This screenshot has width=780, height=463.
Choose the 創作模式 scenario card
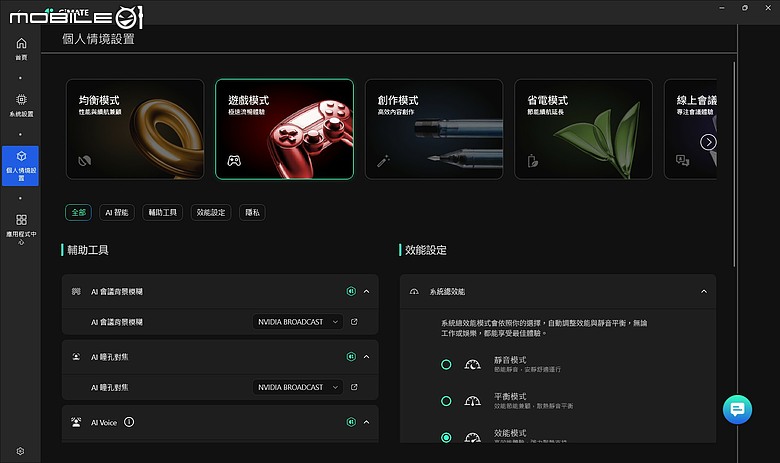pos(434,129)
